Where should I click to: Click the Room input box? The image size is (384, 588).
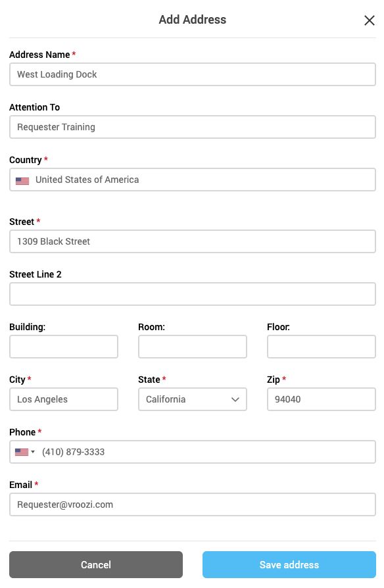click(193, 347)
